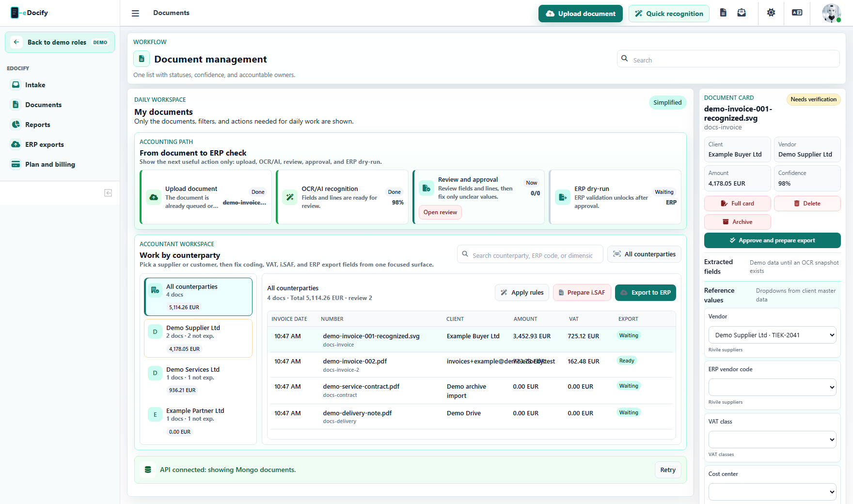853x504 pixels.
Task: Open the ERP vendor code dropdown
Action: click(x=773, y=387)
